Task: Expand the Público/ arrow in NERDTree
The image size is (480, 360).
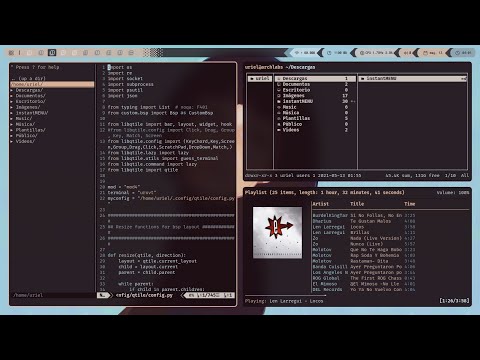Action: point(12,135)
